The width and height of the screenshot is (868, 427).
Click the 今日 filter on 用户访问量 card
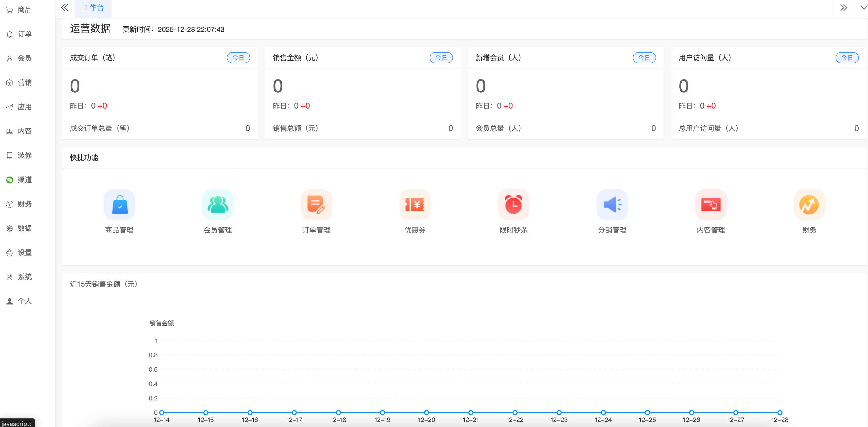pos(847,58)
